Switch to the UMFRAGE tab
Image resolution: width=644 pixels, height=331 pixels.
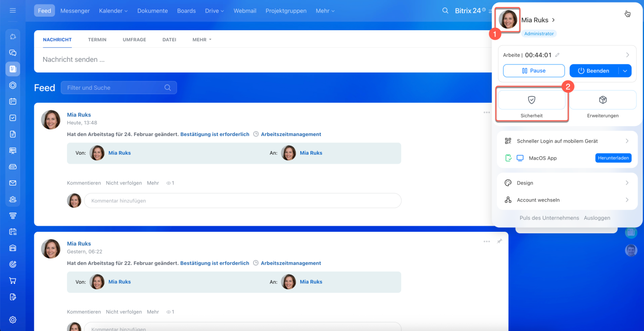click(x=134, y=39)
